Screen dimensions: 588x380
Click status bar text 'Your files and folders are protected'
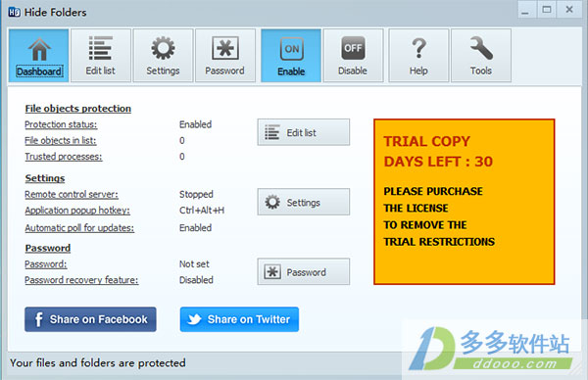pos(98,362)
